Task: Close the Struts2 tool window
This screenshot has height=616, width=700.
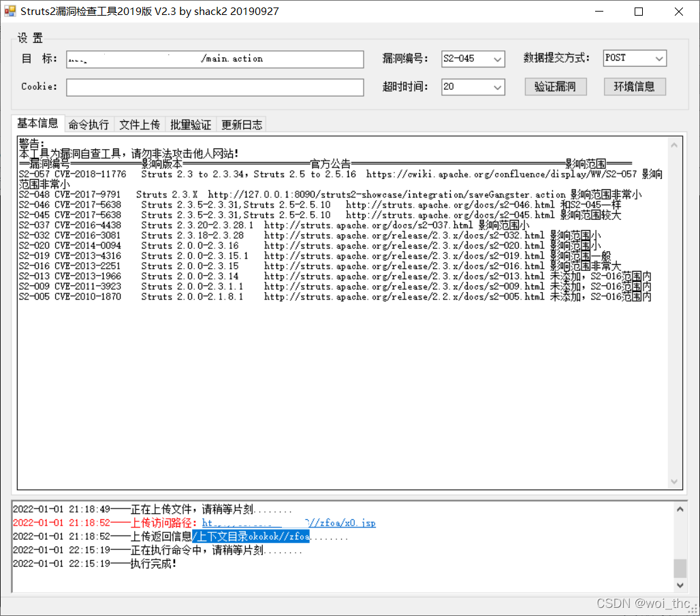Action: click(679, 11)
